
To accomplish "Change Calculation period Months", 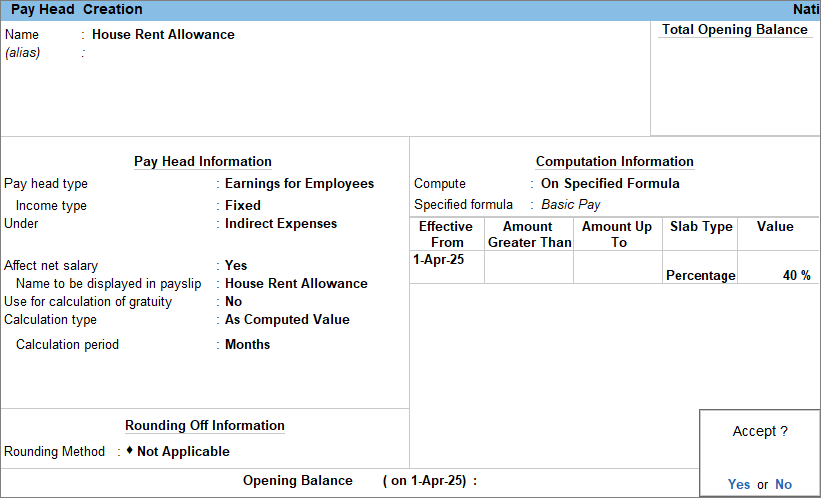I will tap(247, 344).
